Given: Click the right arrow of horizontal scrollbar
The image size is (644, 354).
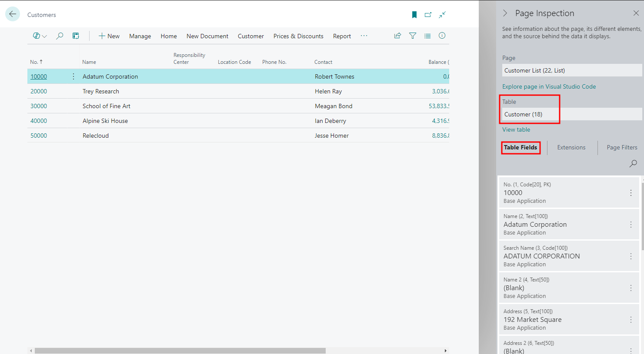Looking at the screenshot, I should (445, 351).
